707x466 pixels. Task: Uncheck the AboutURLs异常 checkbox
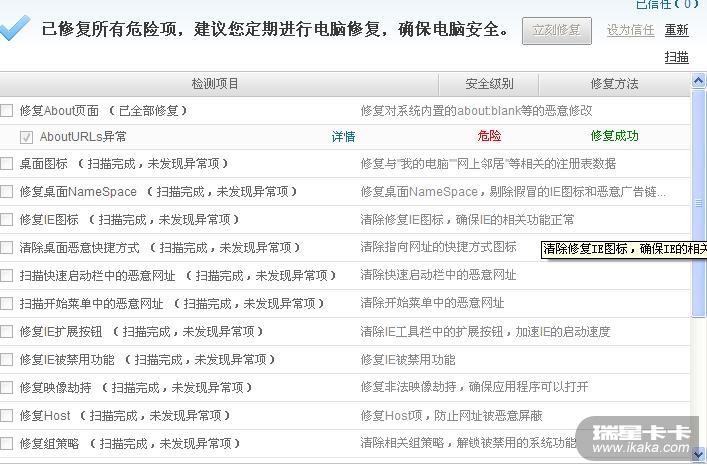click(26, 137)
